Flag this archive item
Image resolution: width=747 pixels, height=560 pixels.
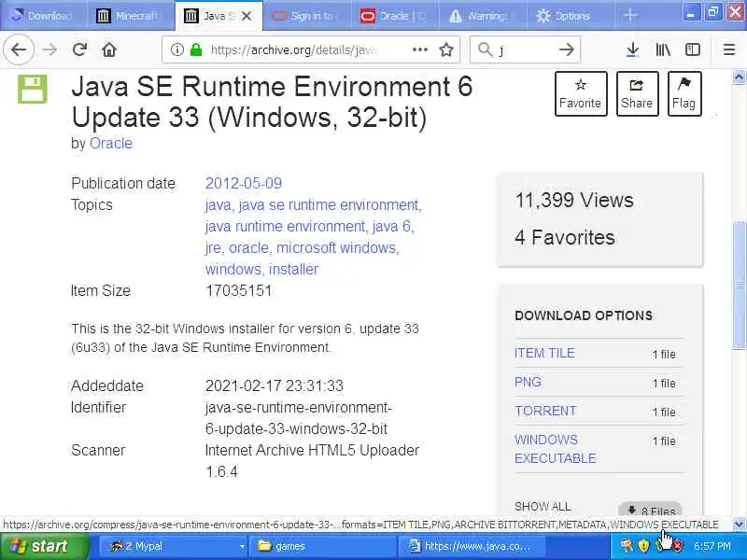(684, 94)
